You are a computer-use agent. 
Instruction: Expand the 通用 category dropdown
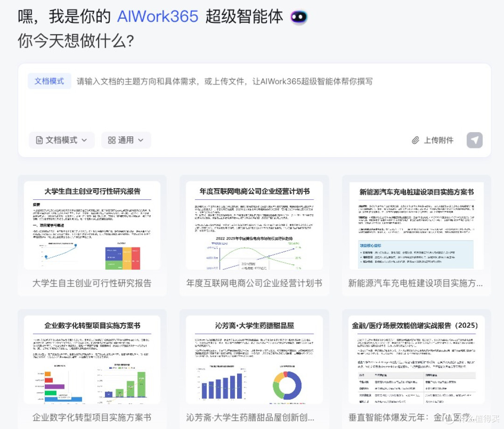pos(126,140)
